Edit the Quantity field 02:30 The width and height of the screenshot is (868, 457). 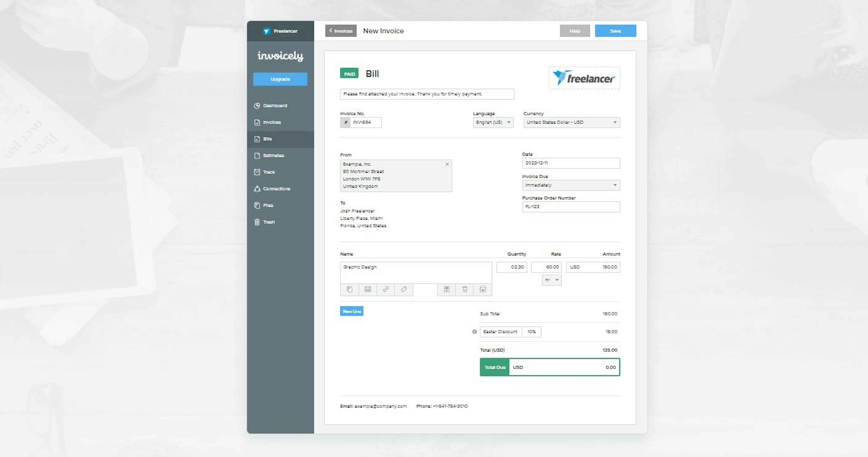512,267
